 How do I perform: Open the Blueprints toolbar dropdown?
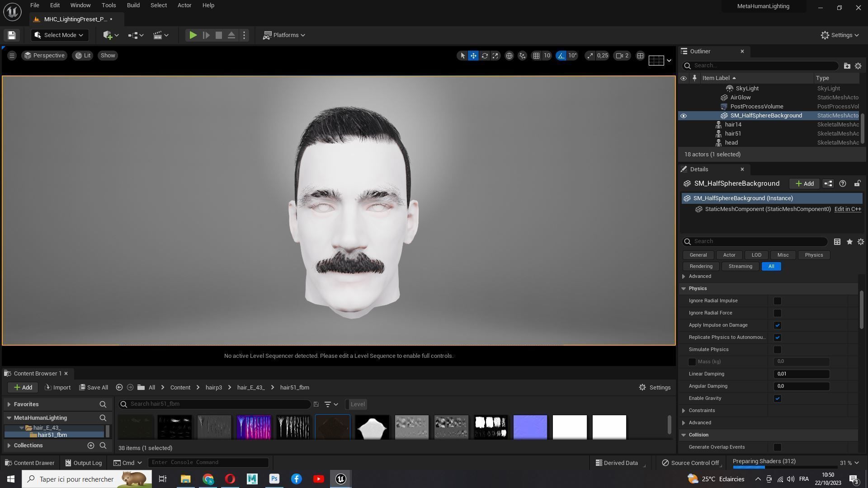coord(136,35)
